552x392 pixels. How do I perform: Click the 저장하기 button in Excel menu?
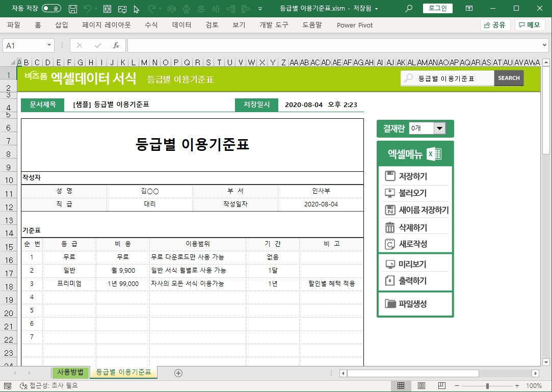point(413,177)
